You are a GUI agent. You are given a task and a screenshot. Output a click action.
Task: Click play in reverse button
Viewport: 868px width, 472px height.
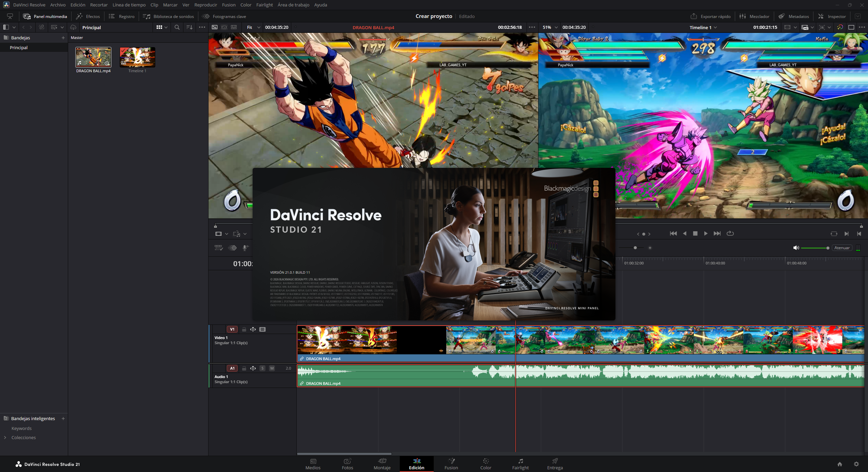(685, 233)
